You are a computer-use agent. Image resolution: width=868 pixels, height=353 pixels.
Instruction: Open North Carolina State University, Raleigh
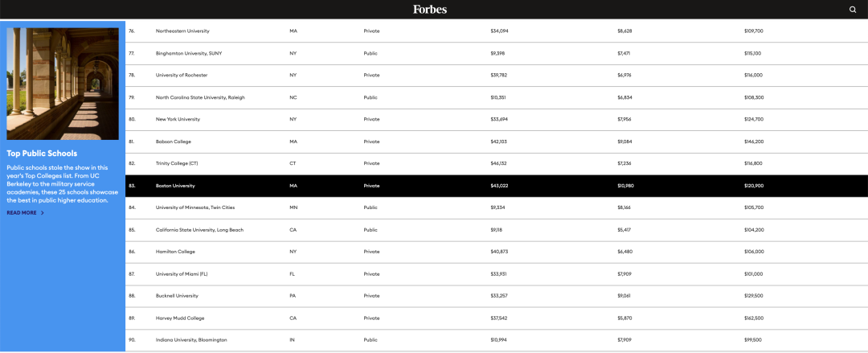(200, 97)
